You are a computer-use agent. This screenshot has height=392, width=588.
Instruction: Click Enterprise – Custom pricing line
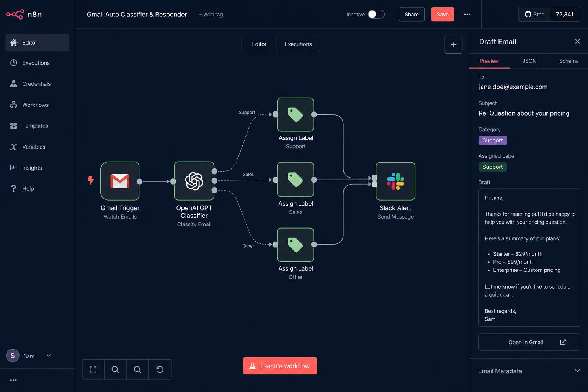coord(527,270)
